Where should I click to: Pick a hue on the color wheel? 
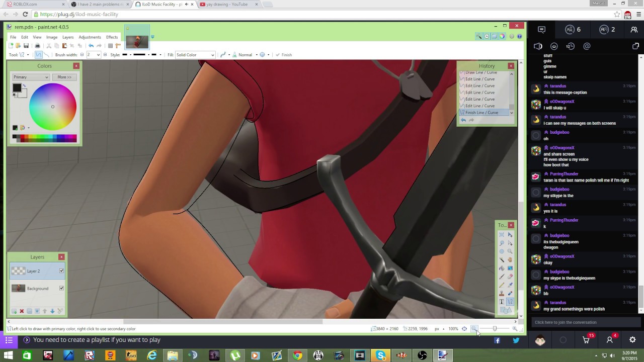point(52,107)
